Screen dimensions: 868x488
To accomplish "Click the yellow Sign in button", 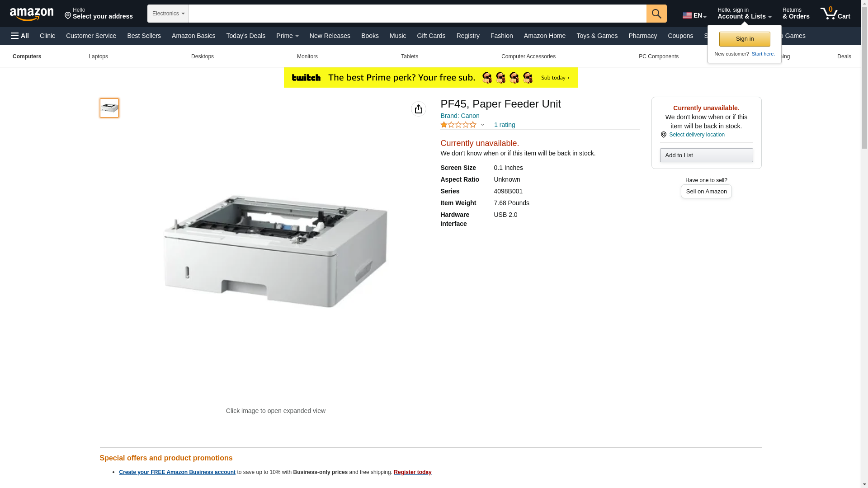I will pyautogui.click(x=745, y=39).
